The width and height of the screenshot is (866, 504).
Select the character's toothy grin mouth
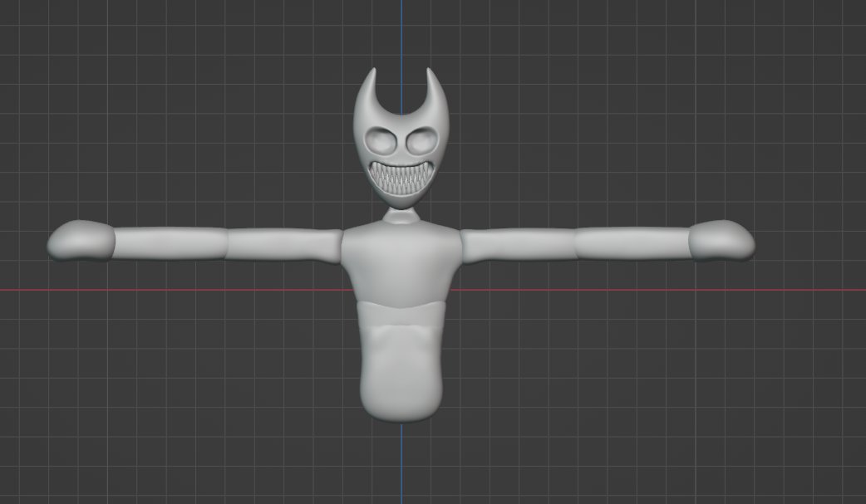pos(401,177)
